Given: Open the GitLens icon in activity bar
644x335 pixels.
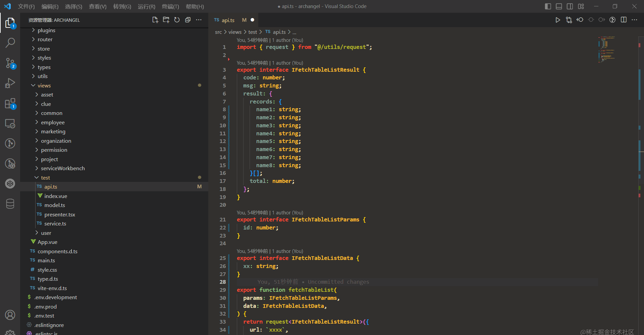Looking at the screenshot, I should click(x=10, y=143).
